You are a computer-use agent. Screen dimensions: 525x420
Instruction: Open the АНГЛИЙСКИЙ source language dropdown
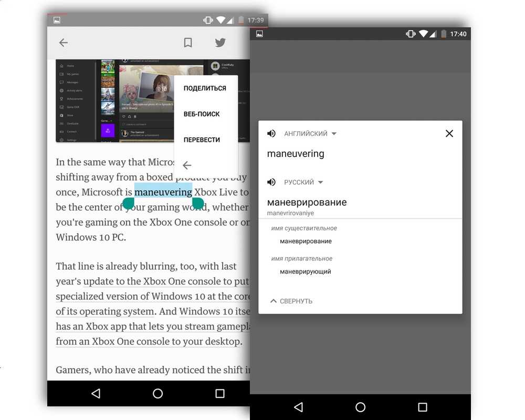[x=310, y=134]
